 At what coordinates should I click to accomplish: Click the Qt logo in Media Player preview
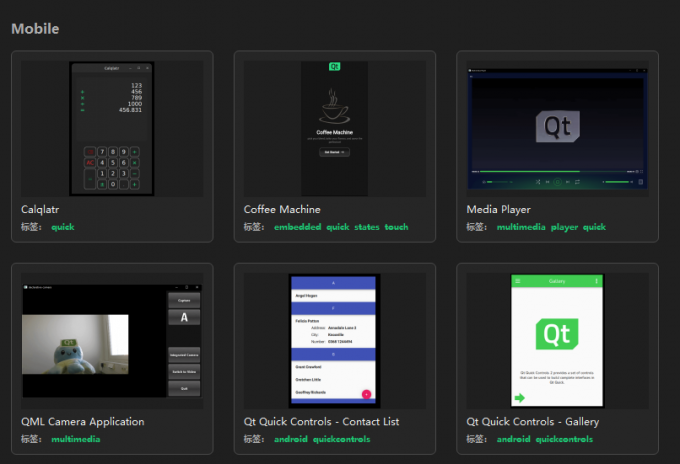click(x=557, y=127)
